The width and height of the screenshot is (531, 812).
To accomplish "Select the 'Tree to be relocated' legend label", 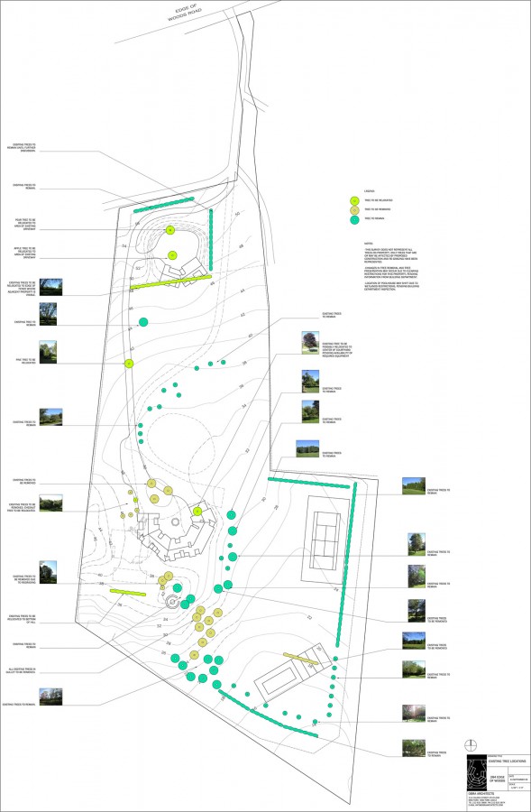I will pos(379,200).
